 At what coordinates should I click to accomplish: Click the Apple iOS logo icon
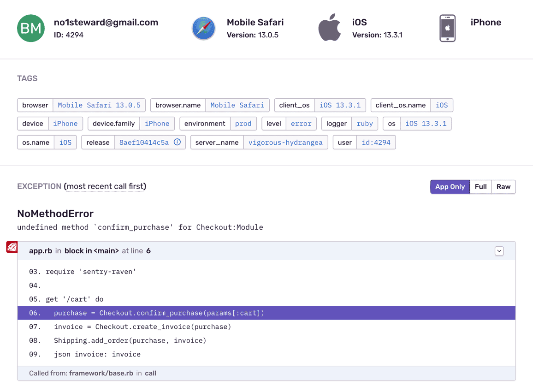click(330, 28)
